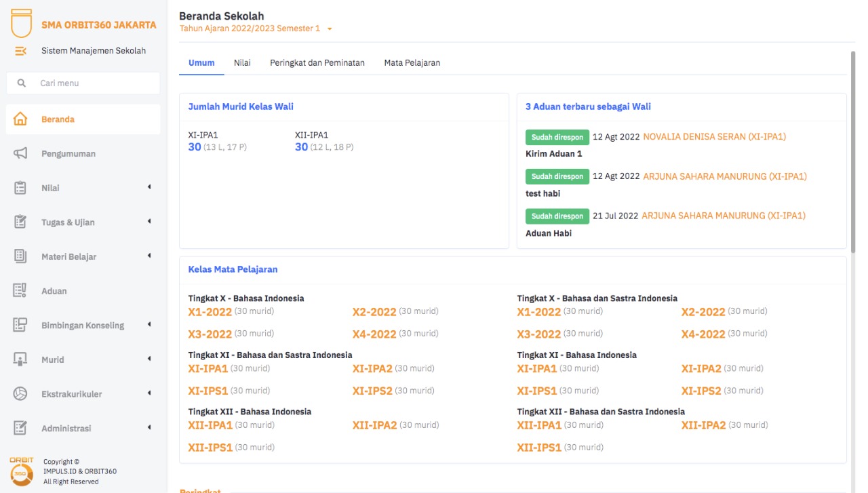Click the Aduan complaint icon
Viewport: 868px width, 493px height.
pos(20,291)
